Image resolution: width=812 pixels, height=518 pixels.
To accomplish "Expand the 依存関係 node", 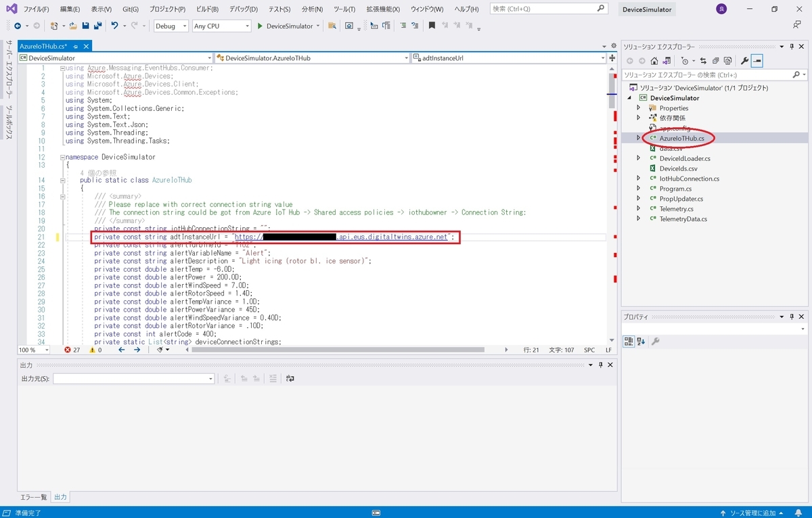I will 638,118.
